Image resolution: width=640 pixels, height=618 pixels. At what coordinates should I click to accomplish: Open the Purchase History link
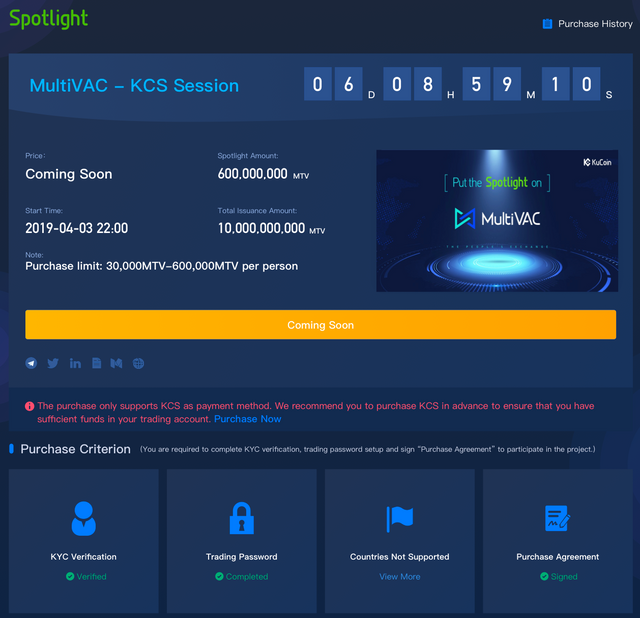595,24
